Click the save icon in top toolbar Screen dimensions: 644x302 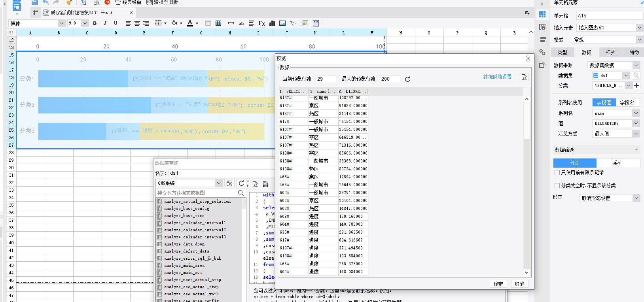[x=35, y=2]
